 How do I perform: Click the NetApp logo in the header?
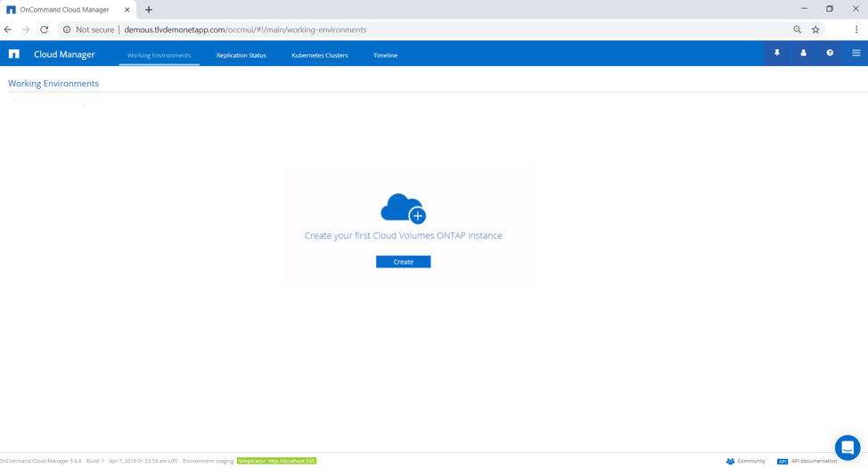(x=14, y=54)
